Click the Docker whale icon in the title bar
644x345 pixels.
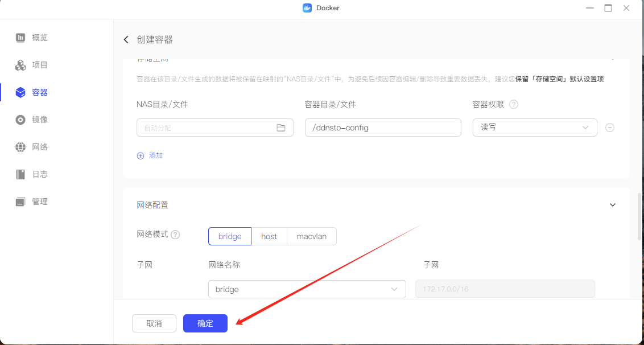(307, 8)
